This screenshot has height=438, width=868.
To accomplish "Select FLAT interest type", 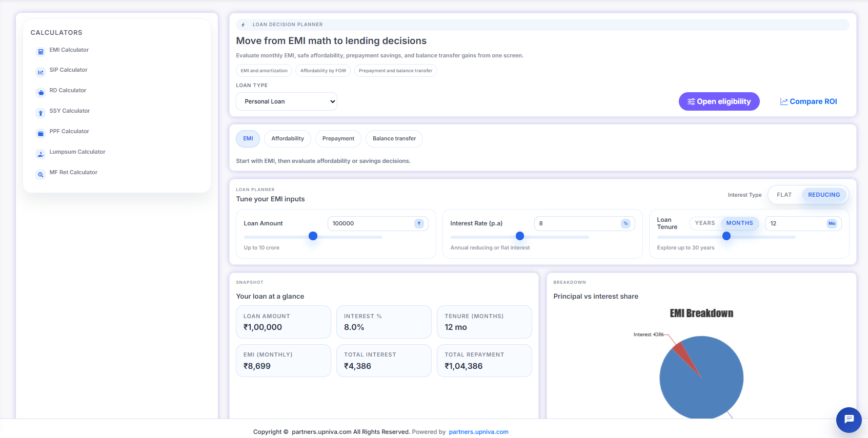I will 784,195.
